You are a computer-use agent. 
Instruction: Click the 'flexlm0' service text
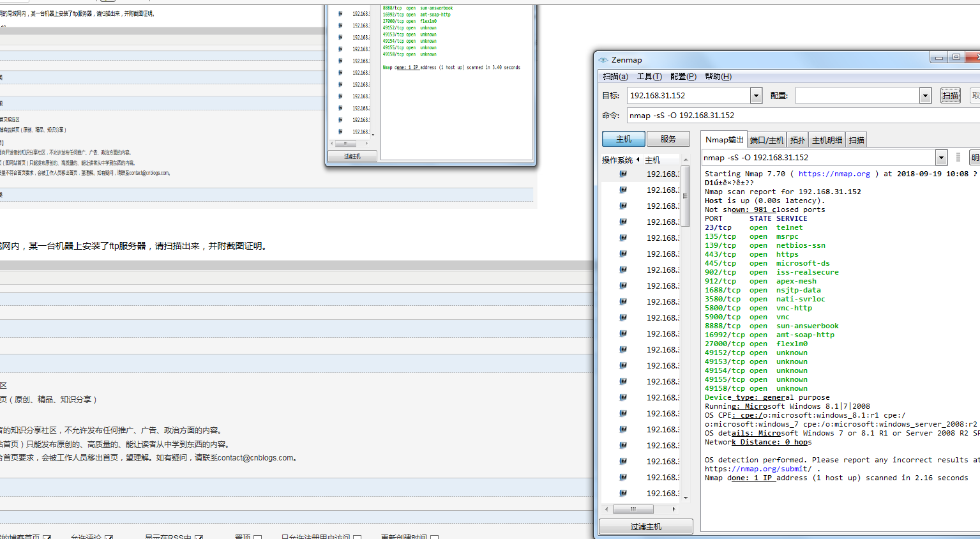[x=792, y=344]
